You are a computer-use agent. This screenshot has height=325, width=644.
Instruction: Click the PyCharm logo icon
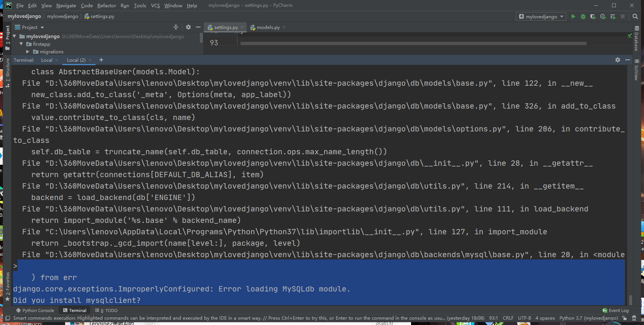[x=8, y=5]
